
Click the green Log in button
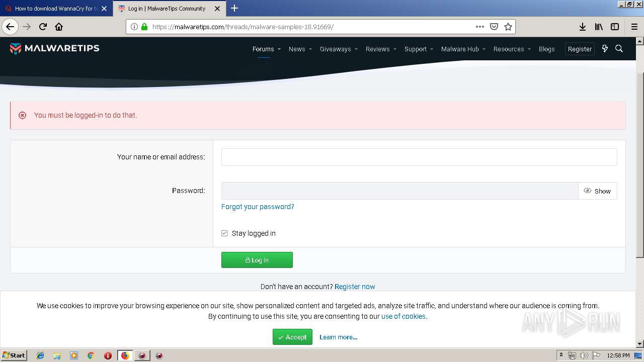coord(257,260)
